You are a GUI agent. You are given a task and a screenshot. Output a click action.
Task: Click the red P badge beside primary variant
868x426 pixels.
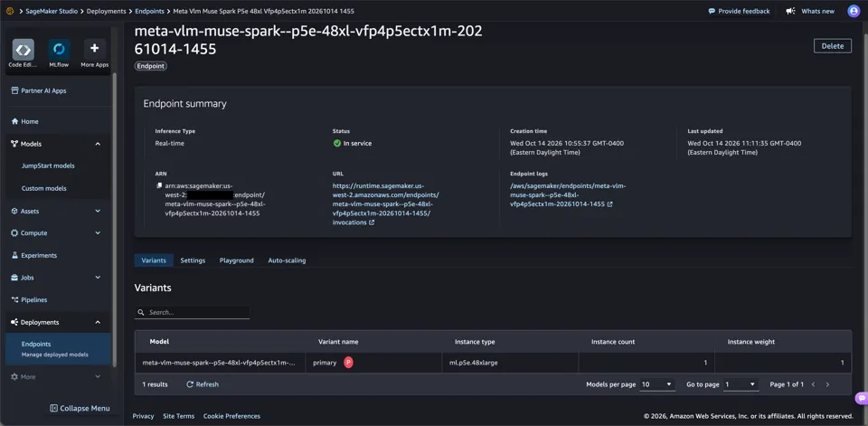348,363
